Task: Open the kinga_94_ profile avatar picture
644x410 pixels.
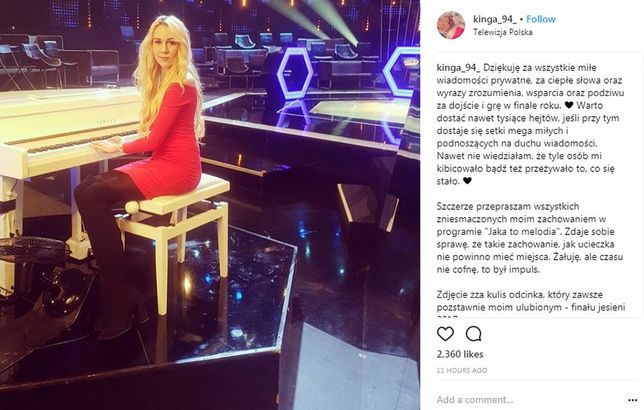Action: 451,25
